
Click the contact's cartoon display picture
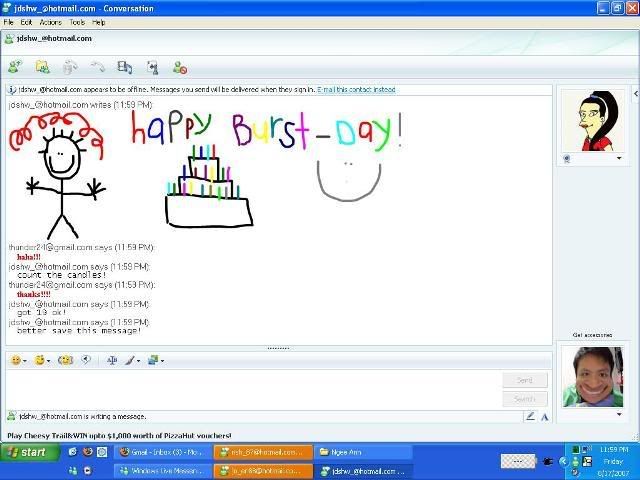pyautogui.click(x=593, y=120)
